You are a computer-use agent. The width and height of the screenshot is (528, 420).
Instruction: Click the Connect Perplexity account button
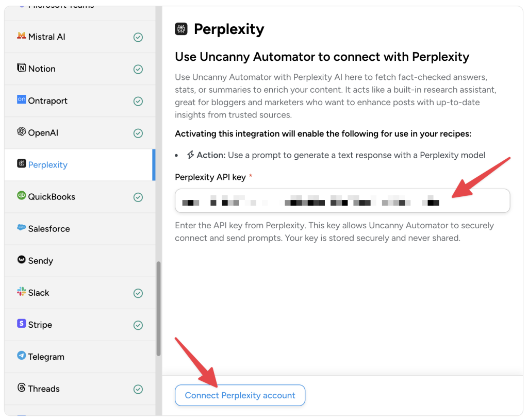pyautogui.click(x=240, y=395)
